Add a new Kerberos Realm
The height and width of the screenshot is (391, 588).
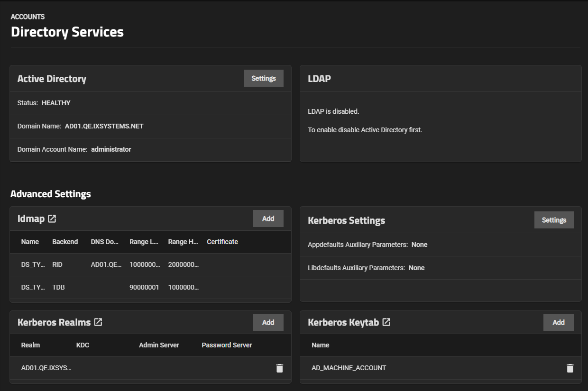(268, 322)
